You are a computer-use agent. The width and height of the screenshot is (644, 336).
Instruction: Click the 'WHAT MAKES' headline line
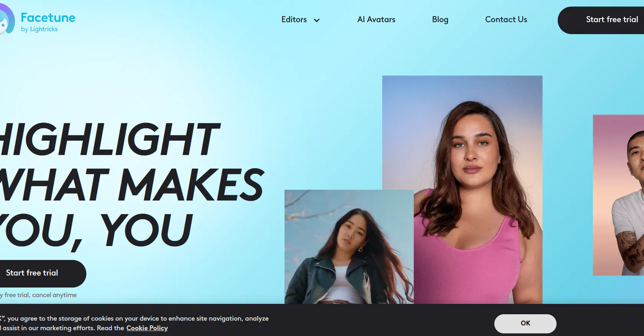[x=132, y=185]
